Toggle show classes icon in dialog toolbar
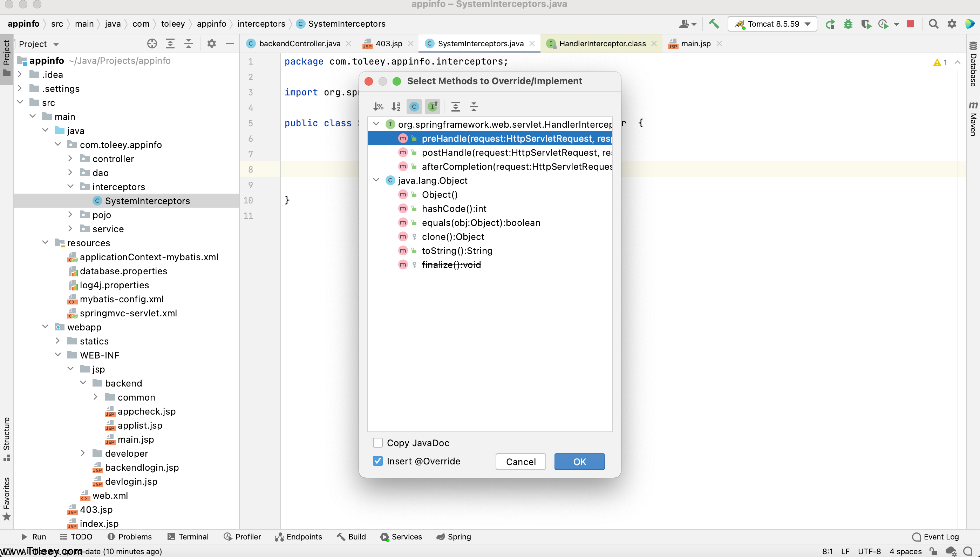980x557 pixels. click(x=414, y=106)
